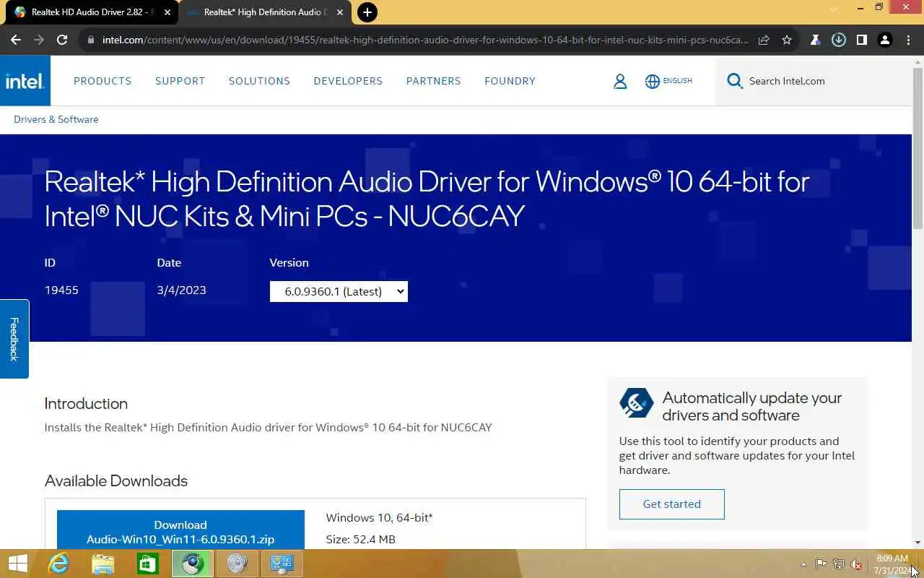Launch Internet Explorer from the taskbar
This screenshot has height=578, width=924.
click(58, 564)
